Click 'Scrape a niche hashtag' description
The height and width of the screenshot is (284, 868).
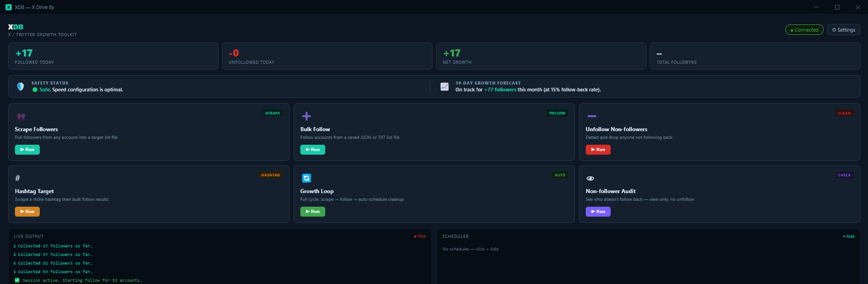(62, 199)
